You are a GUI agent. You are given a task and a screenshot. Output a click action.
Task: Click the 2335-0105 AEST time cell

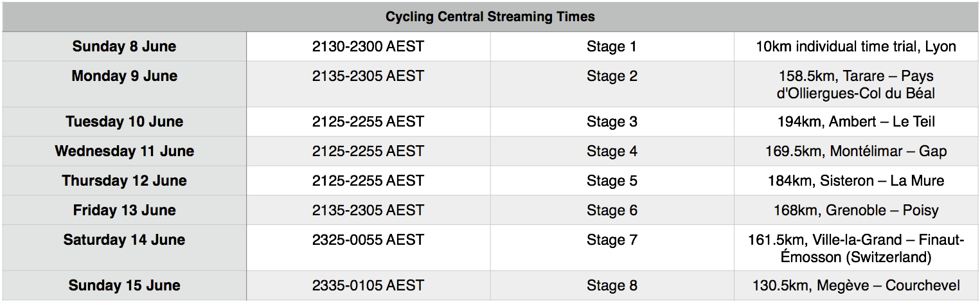(368, 286)
